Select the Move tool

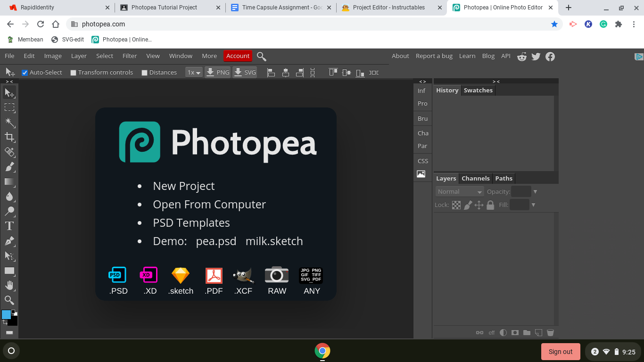tap(9, 93)
